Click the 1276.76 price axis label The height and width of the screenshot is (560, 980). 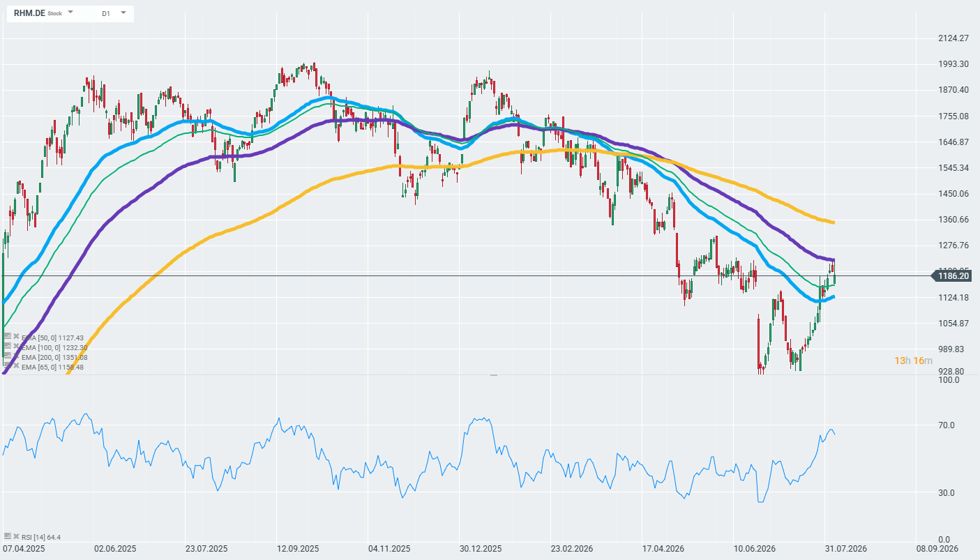[953, 245]
